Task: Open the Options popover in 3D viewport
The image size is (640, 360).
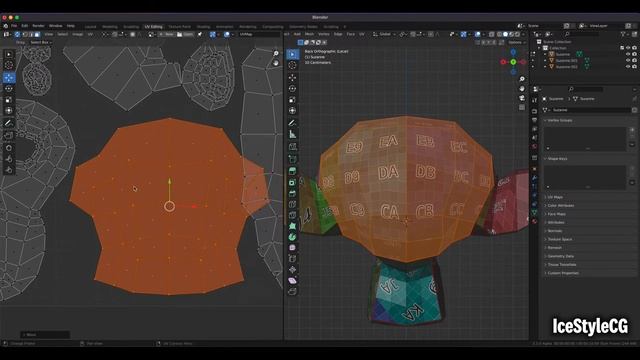Action: tap(516, 42)
